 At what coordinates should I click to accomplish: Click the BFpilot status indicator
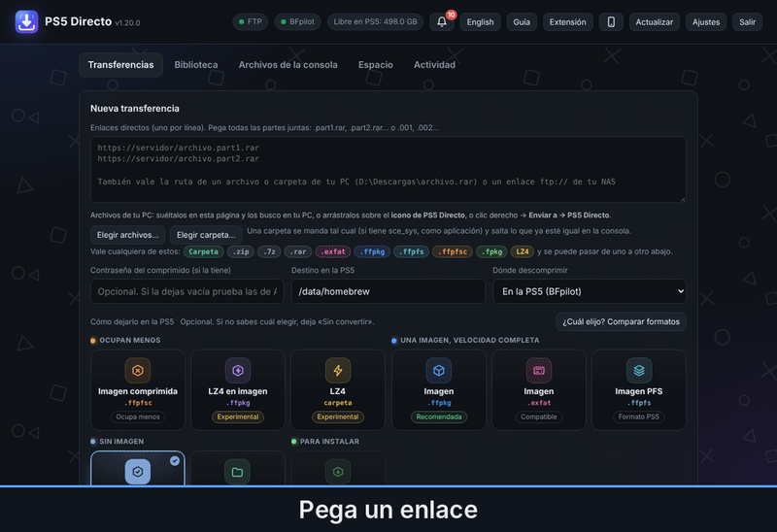click(x=298, y=21)
